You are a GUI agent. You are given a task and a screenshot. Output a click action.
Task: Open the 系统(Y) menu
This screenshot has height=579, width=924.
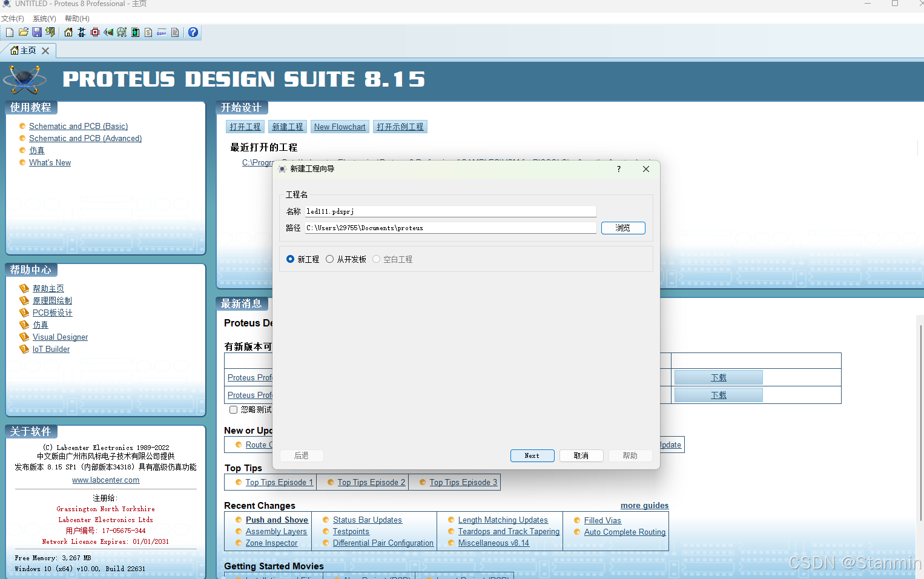click(44, 19)
